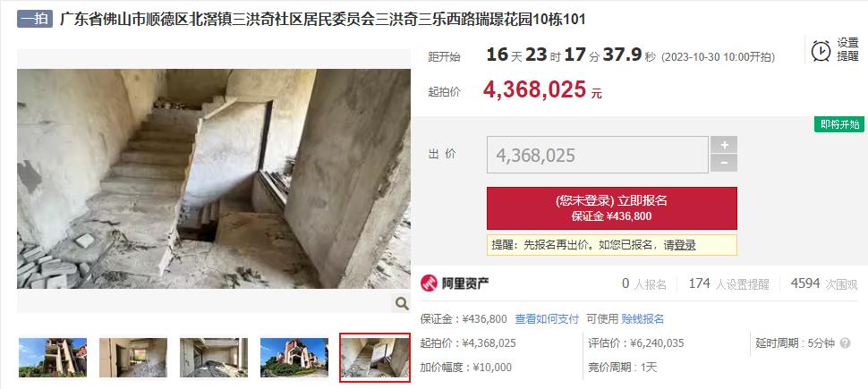Click the bid price input field
868x389 pixels.
coord(597,155)
